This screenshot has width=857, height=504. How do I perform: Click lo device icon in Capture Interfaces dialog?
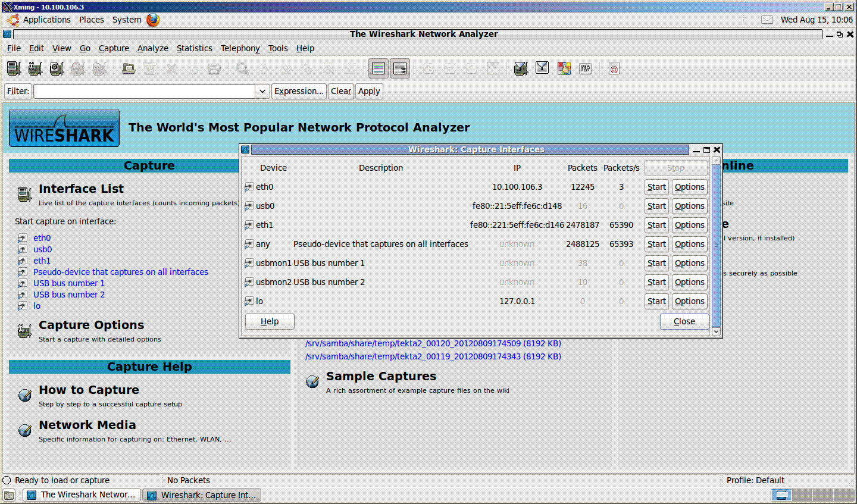click(249, 301)
